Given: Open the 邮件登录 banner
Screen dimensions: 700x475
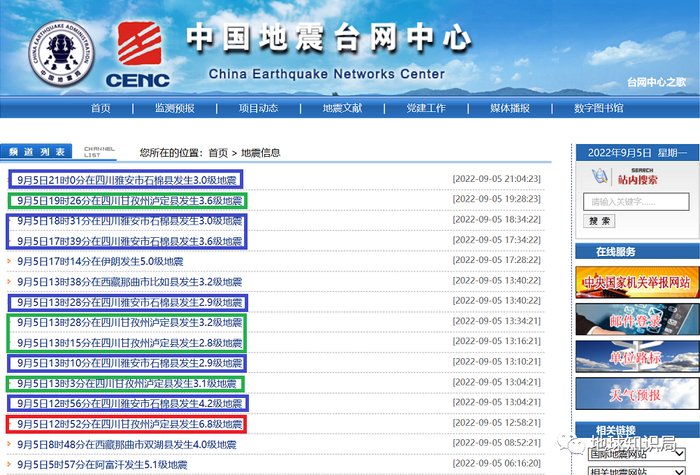Looking at the screenshot, I should (637, 320).
